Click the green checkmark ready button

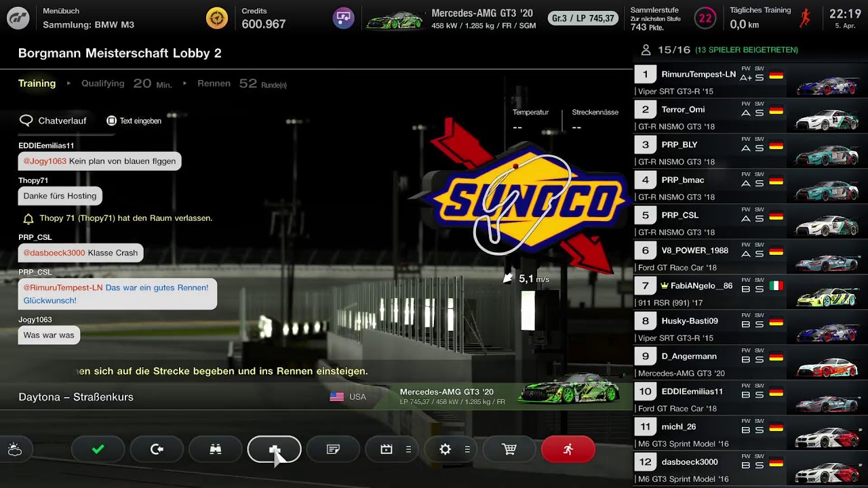[x=98, y=449]
